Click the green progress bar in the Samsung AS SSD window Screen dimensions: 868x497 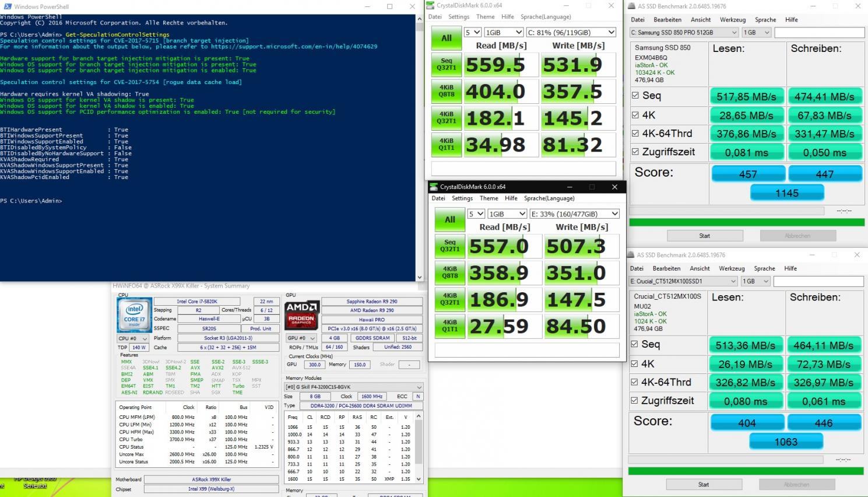click(747, 222)
